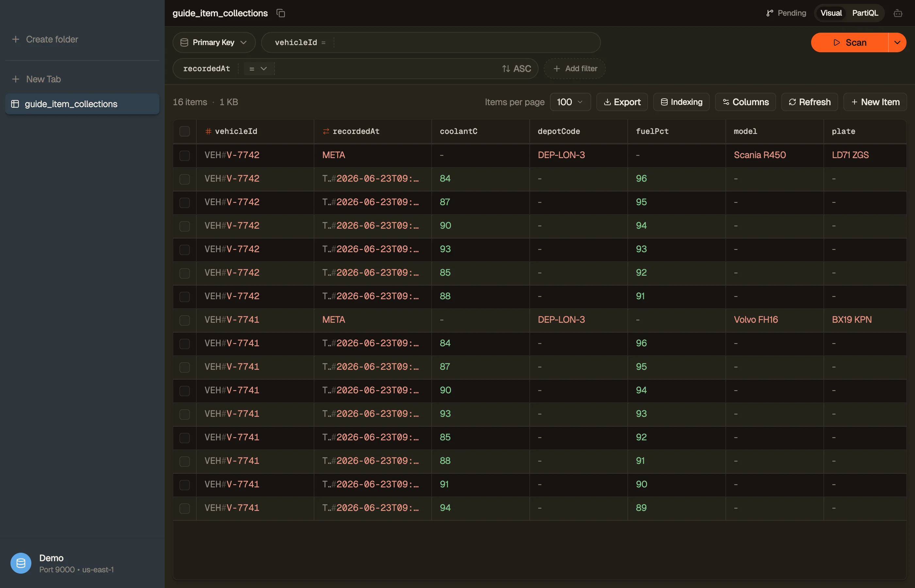Check the V-7741 row with fuelPct 96
Viewport: 915px width, 588px height.
click(x=185, y=344)
